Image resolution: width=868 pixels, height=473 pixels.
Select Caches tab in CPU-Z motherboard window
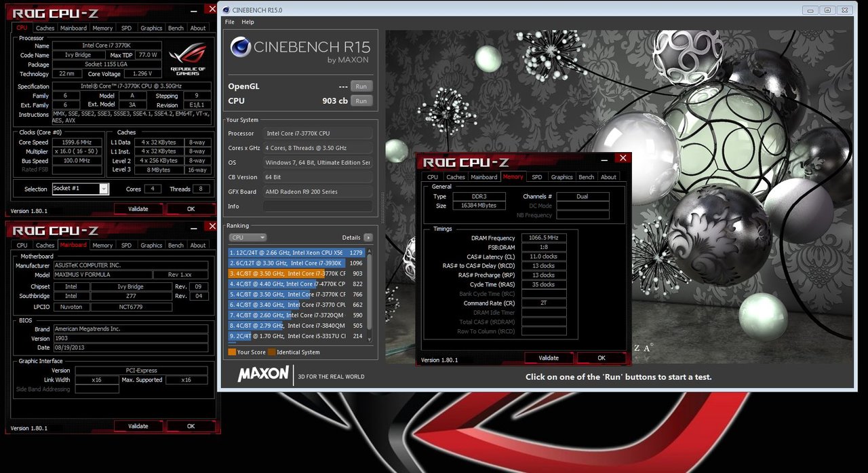pyautogui.click(x=45, y=245)
